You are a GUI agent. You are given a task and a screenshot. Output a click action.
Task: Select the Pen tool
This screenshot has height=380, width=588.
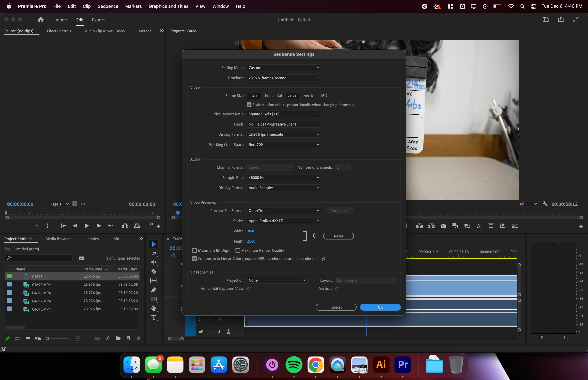[154, 290]
